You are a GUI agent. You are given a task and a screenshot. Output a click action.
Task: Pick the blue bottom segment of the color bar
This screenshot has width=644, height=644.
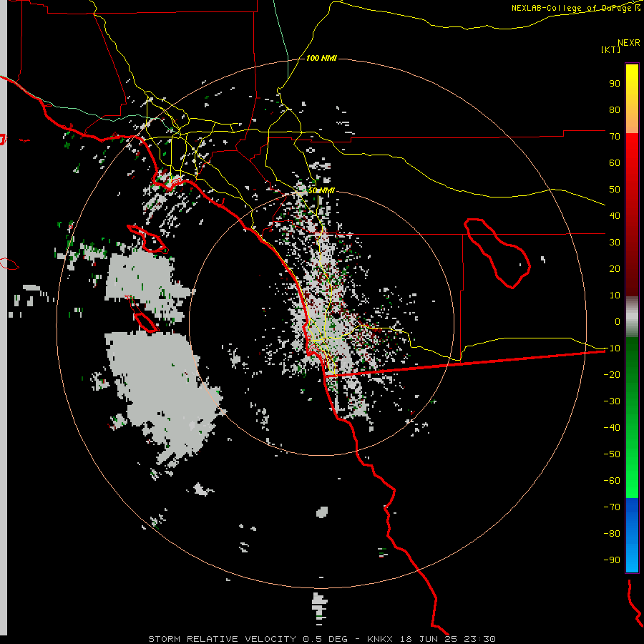tap(632, 535)
